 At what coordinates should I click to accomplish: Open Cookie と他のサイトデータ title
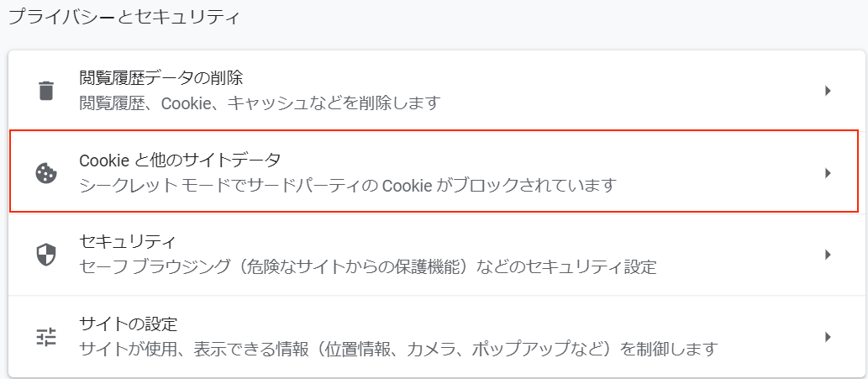[181, 161]
